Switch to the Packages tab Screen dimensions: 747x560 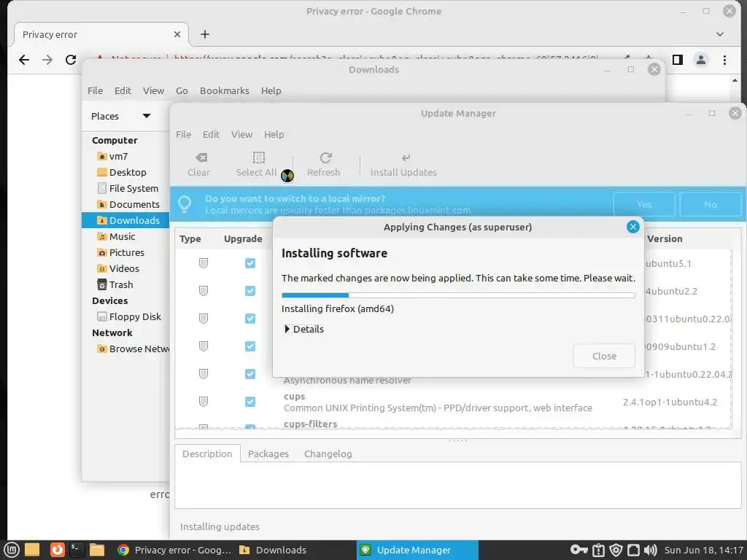[x=268, y=454]
